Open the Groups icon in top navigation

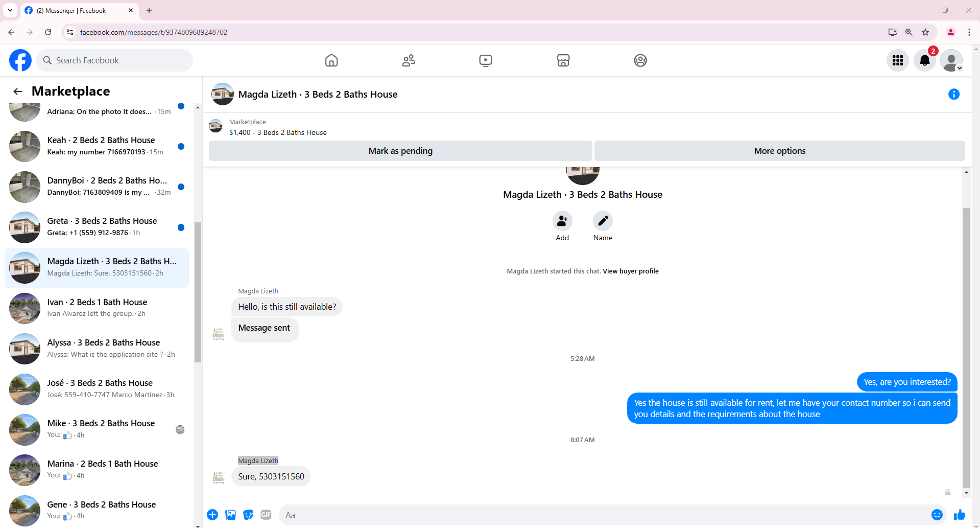640,60
